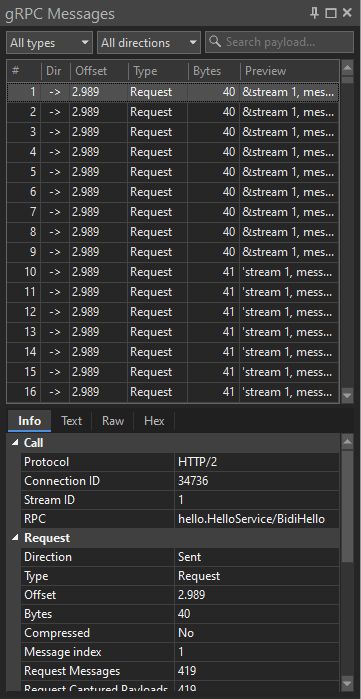Select message row 4

(x=173, y=152)
